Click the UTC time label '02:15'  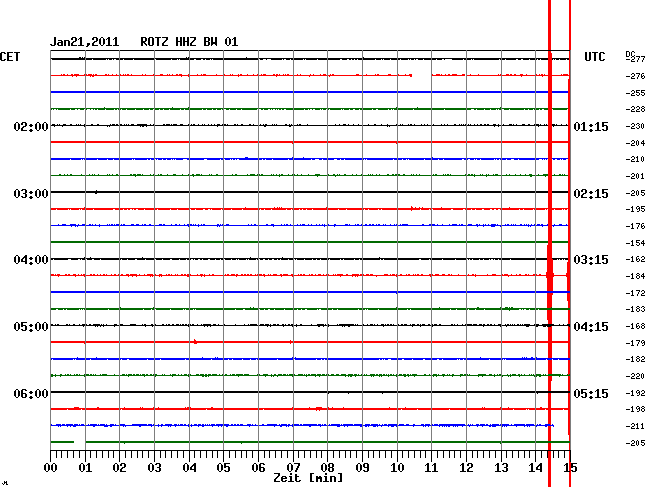(591, 194)
